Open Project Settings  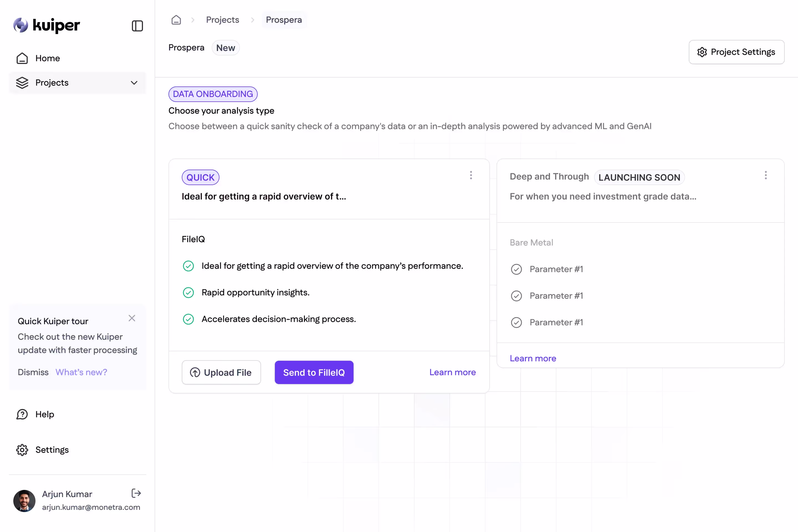[736, 52]
